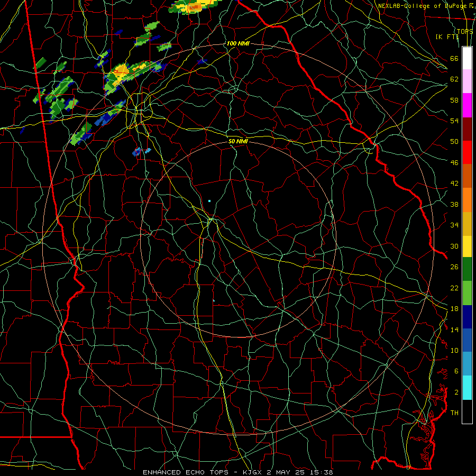Click the "46" legend value
Screen dimensions: 476x476
(x=454, y=162)
